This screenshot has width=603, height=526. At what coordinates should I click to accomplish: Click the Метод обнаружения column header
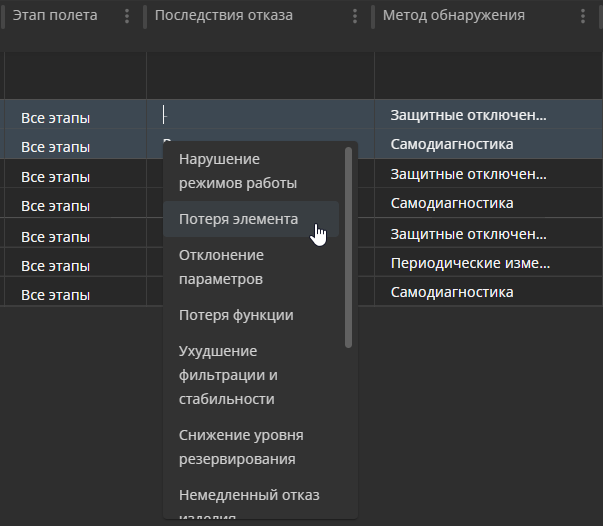pos(454,15)
